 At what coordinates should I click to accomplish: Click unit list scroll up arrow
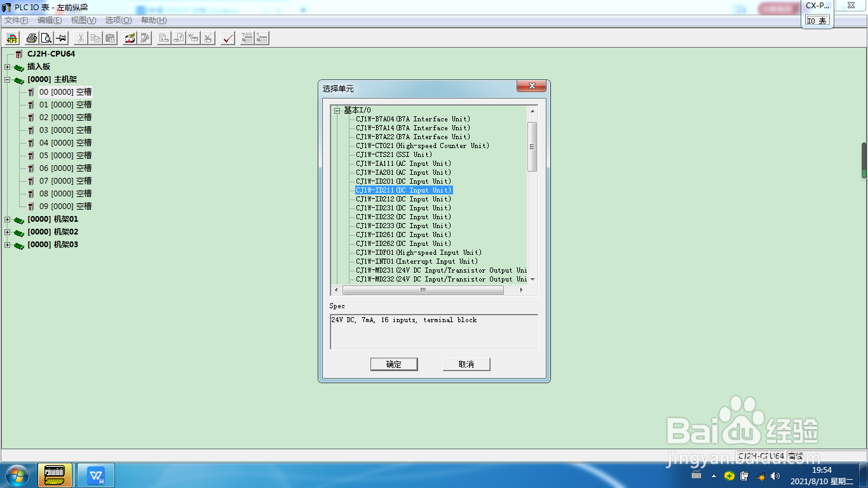(x=532, y=111)
